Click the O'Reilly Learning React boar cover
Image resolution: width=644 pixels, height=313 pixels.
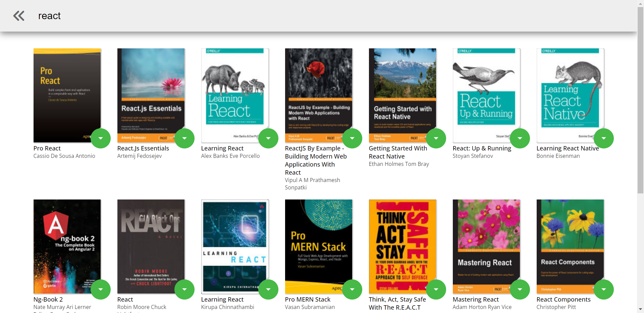pos(235,95)
